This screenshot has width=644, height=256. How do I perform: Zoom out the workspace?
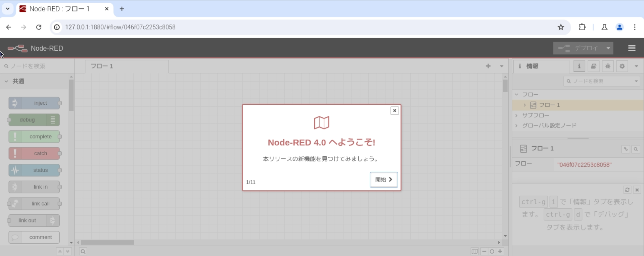tap(484, 251)
